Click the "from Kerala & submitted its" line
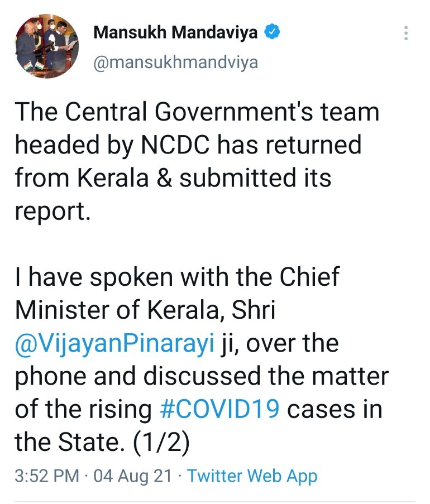 (173, 179)
